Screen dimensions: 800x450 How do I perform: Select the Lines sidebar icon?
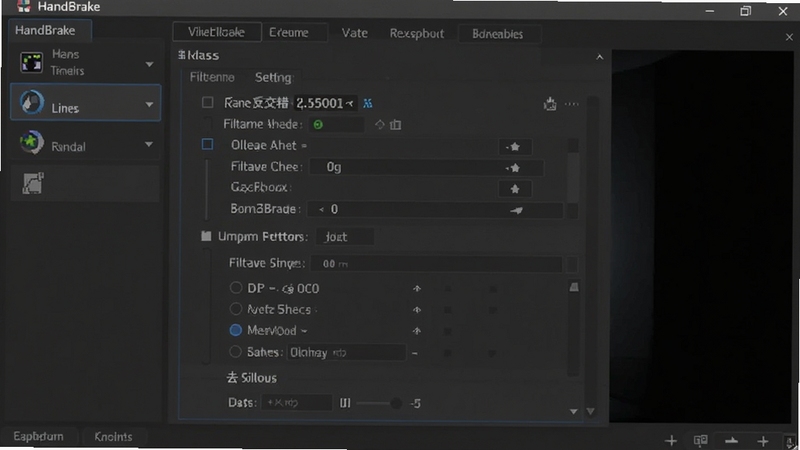click(32, 103)
